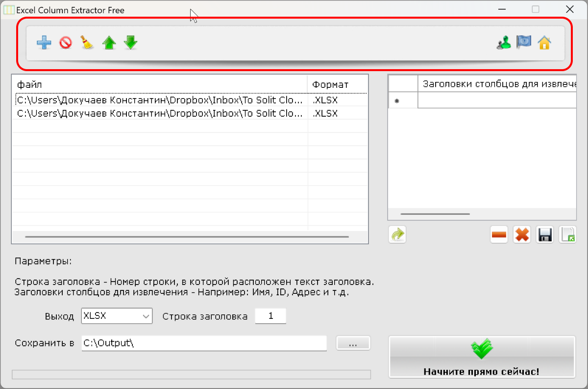Screen dimensions: 588x389
Task: Load headers from file icon
Action: click(x=568, y=235)
